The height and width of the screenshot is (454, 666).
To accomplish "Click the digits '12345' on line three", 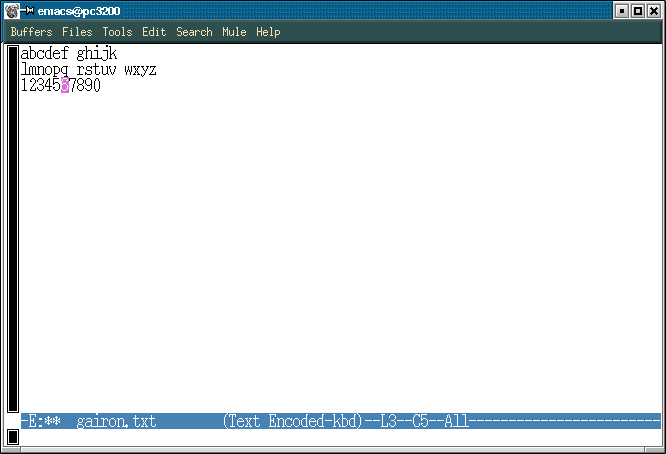I will [41, 85].
